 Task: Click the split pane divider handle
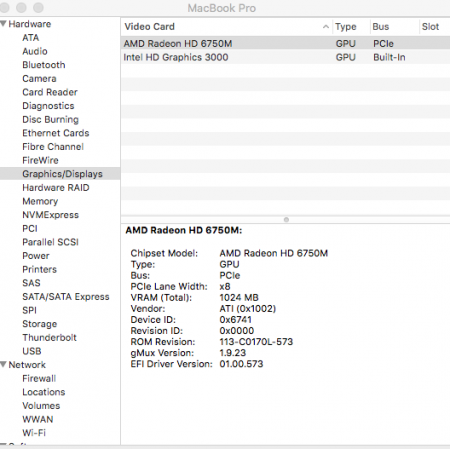click(286, 219)
